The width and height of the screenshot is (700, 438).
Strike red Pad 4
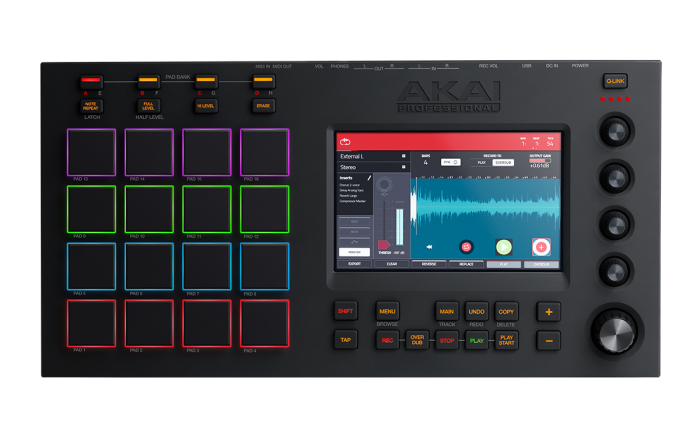(265, 323)
